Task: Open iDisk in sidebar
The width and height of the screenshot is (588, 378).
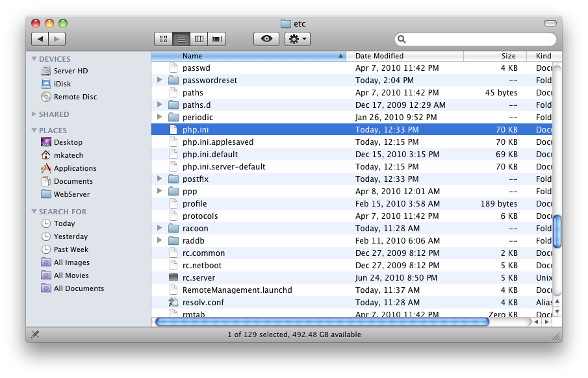Action: (57, 84)
